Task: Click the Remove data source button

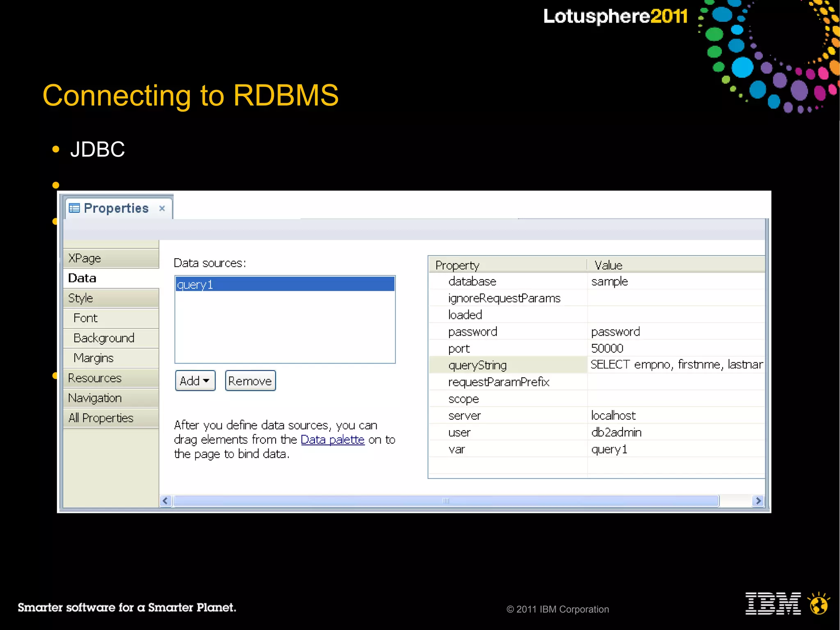Action: coord(250,381)
